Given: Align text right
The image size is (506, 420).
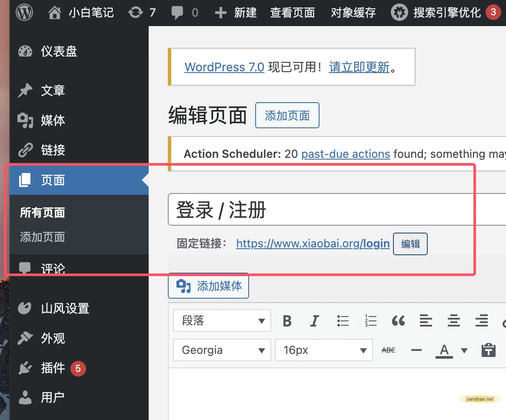Looking at the screenshot, I should tap(482, 321).
